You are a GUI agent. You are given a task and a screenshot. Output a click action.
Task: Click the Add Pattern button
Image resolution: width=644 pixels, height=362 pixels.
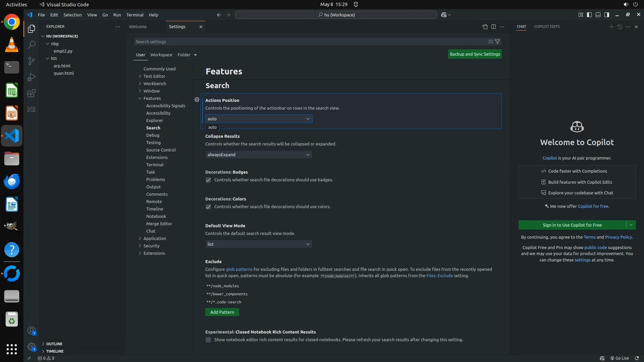pyautogui.click(x=222, y=312)
